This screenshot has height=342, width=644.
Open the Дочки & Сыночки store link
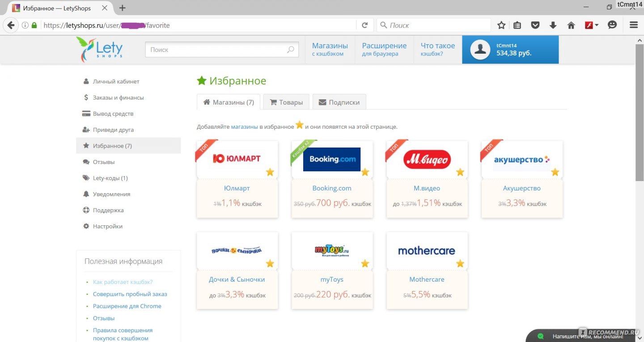237,279
